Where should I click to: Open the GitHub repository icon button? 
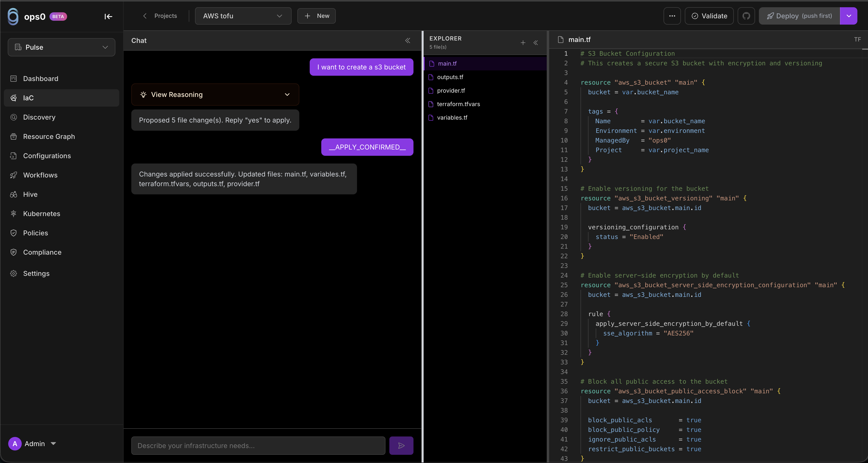[746, 16]
